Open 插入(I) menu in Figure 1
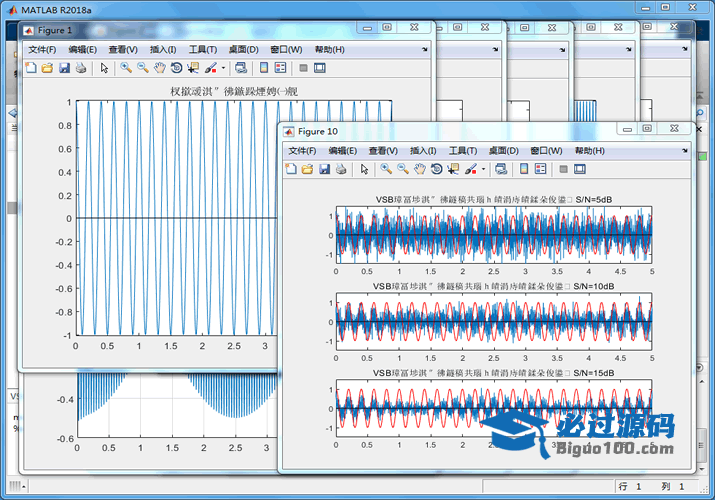Screen dimensions: 715x500 (x=163, y=50)
